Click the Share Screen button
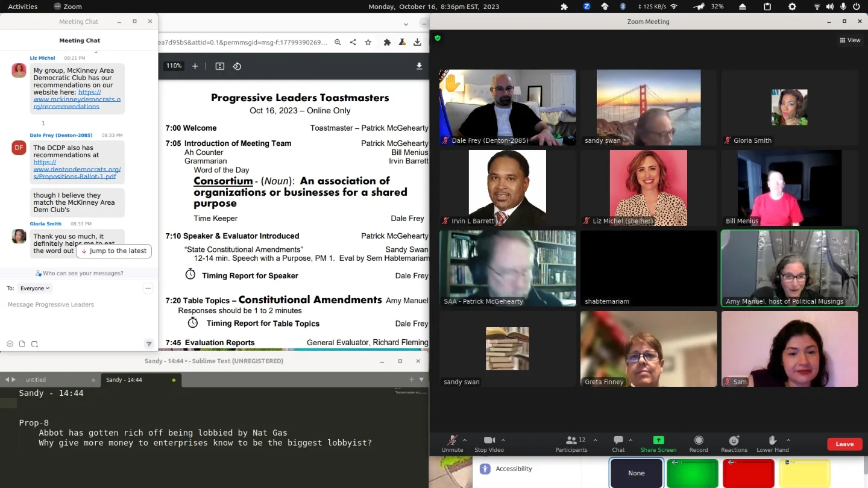868x488 pixels. [658, 444]
